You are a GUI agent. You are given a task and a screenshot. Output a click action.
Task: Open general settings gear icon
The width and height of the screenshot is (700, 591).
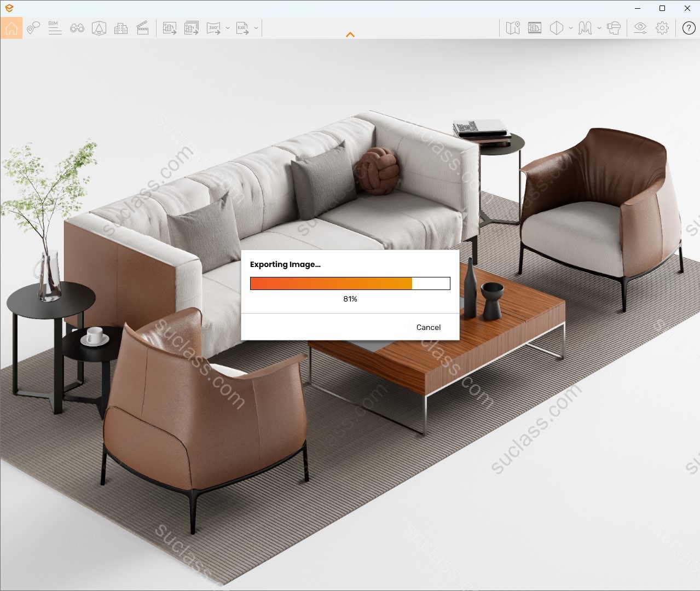click(662, 28)
